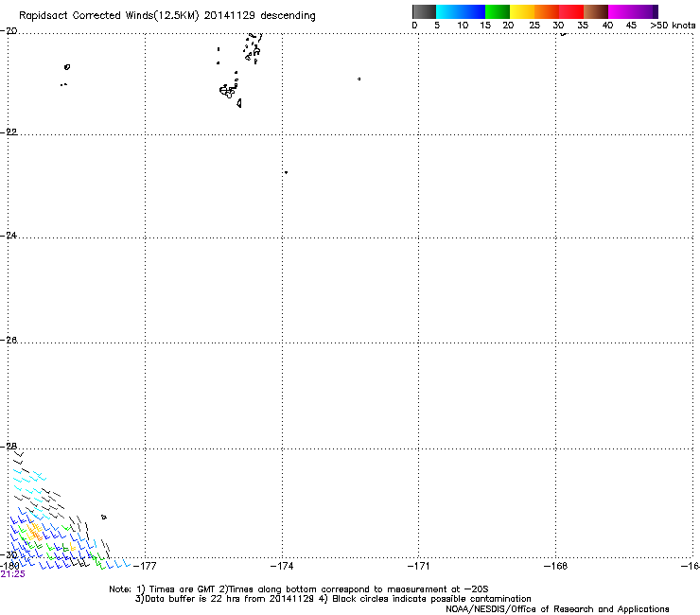The width and height of the screenshot is (700, 615).
Task: Click the 'Times are GMT' note line
Action: pos(299,589)
